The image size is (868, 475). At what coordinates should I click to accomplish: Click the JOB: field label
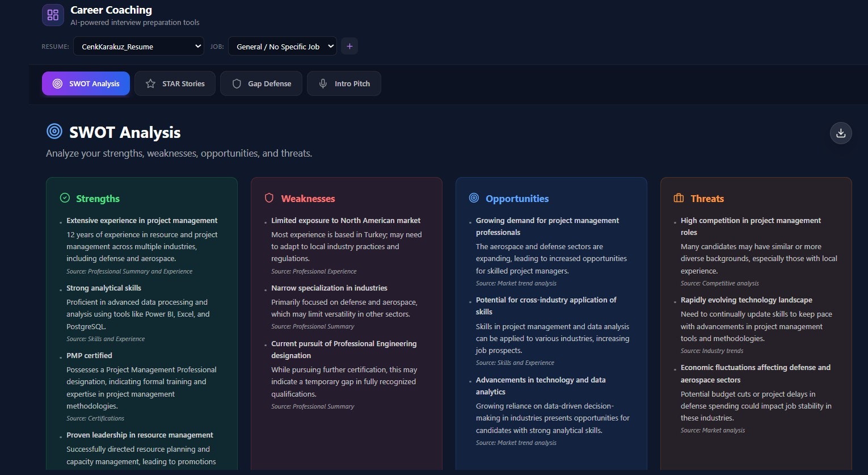(217, 47)
